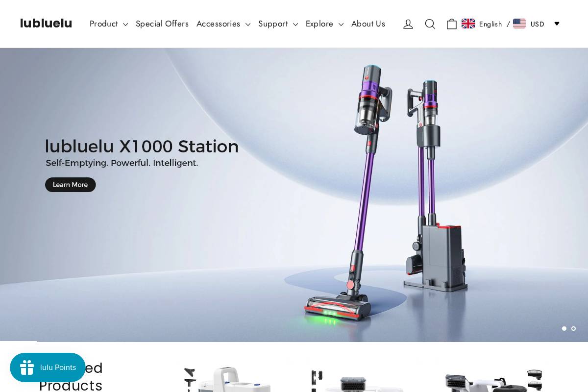Click the UK flag language icon
The width and height of the screenshot is (588, 392).
[468, 24]
